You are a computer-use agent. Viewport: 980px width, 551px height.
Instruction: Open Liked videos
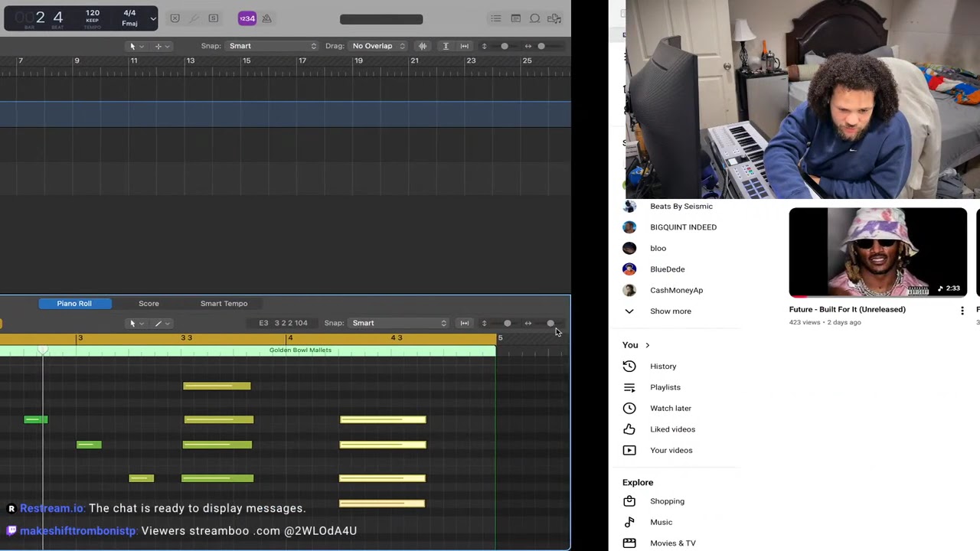672,429
